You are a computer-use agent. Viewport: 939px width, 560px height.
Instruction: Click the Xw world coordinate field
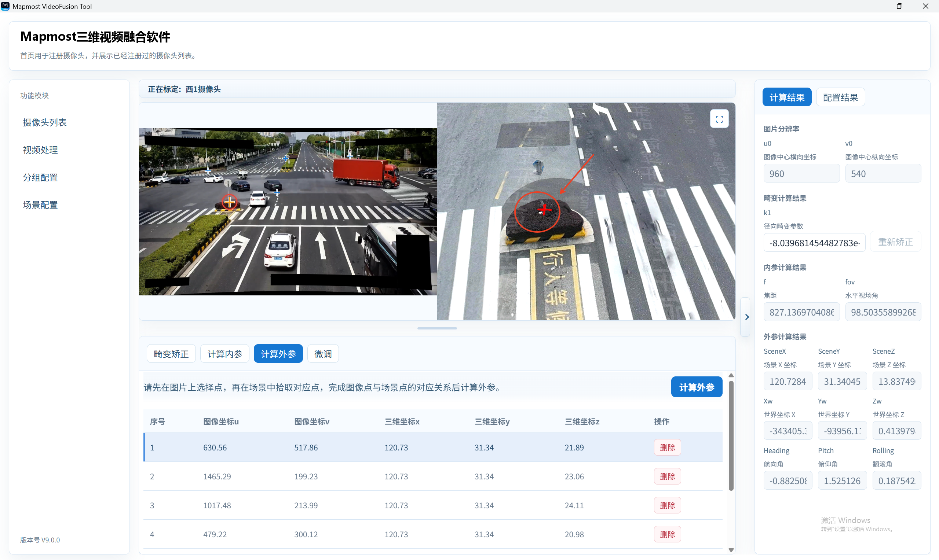coord(788,431)
